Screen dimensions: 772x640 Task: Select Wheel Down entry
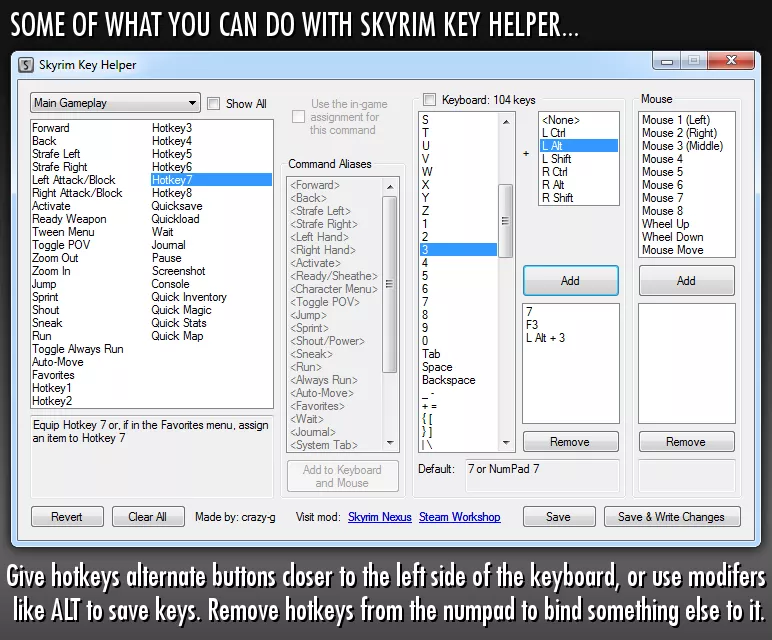pyautogui.click(x=673, y=237)
